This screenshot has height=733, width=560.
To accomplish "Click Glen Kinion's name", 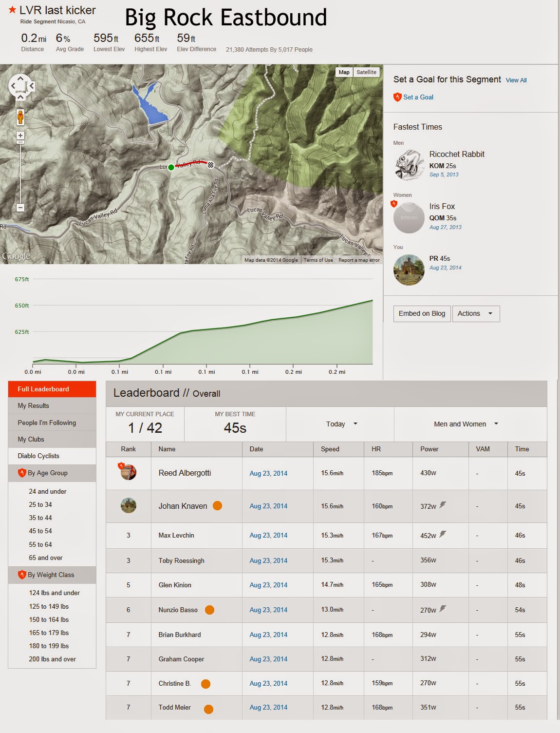I will click(175, 585).
